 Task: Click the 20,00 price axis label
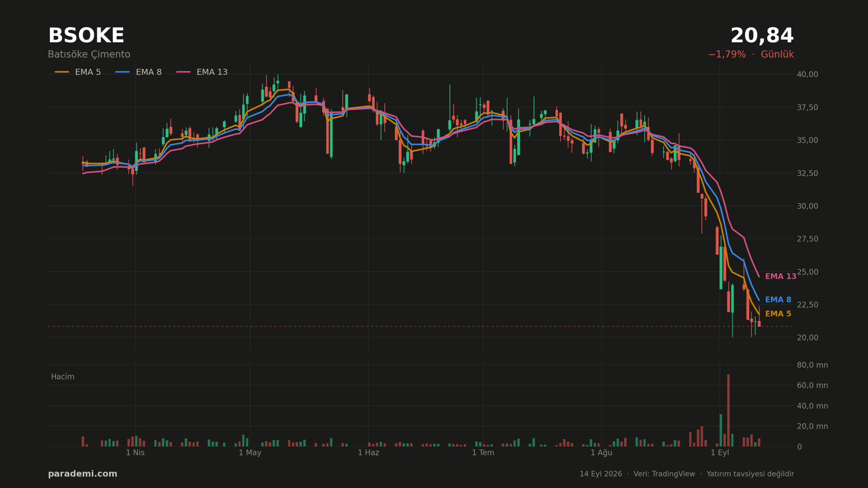coord(808,337)
